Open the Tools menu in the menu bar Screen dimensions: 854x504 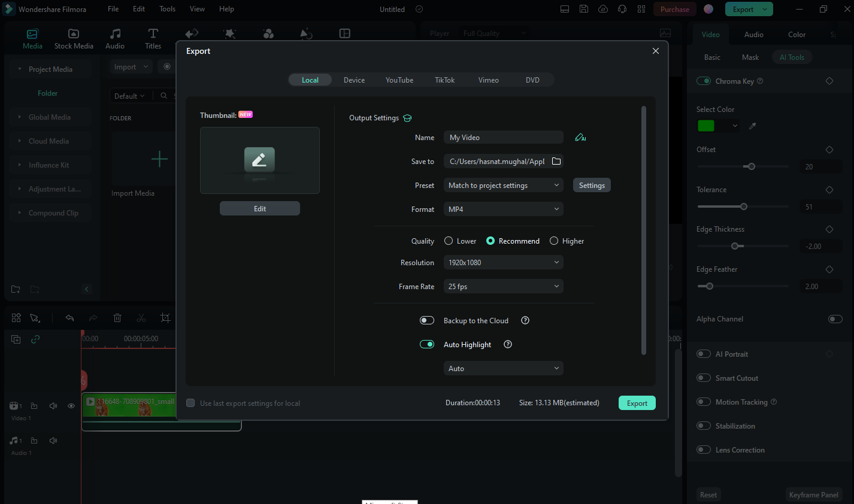click(167, 8)
